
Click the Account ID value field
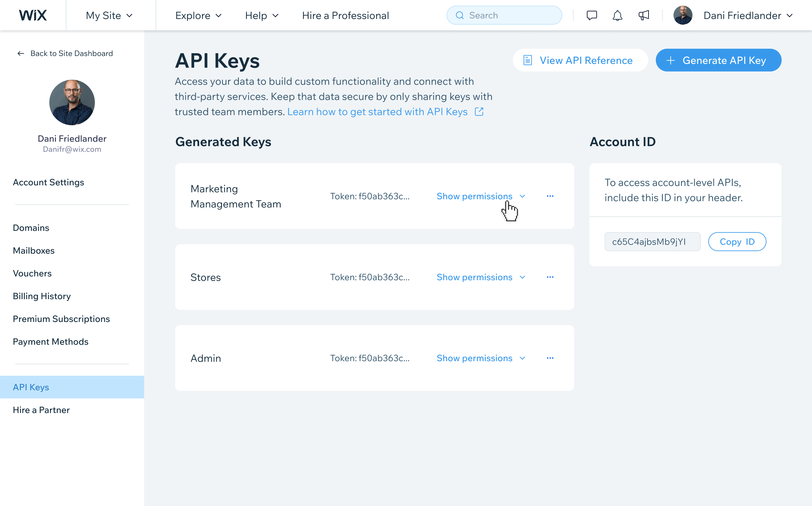pos(652,242)
